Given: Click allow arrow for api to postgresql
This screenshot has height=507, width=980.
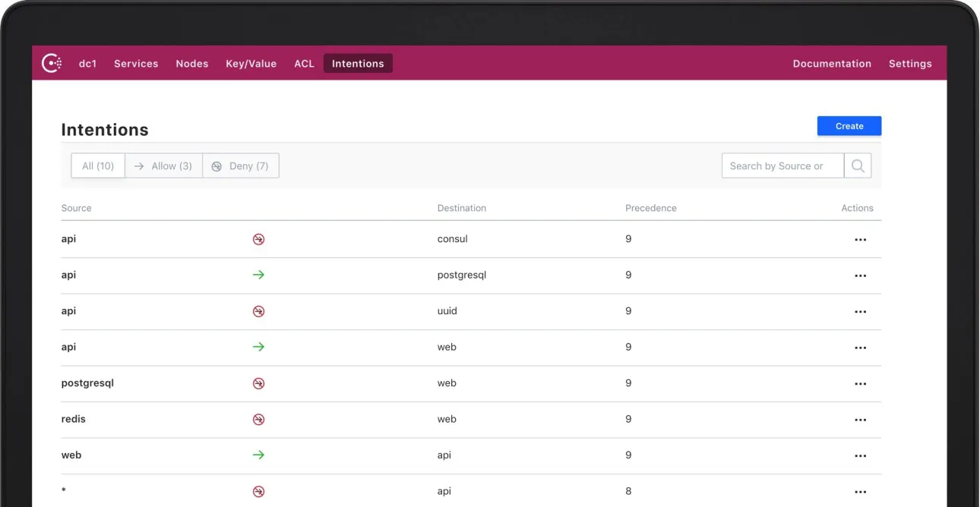Looking at the screenshot, I should click(x=258, y=275).
